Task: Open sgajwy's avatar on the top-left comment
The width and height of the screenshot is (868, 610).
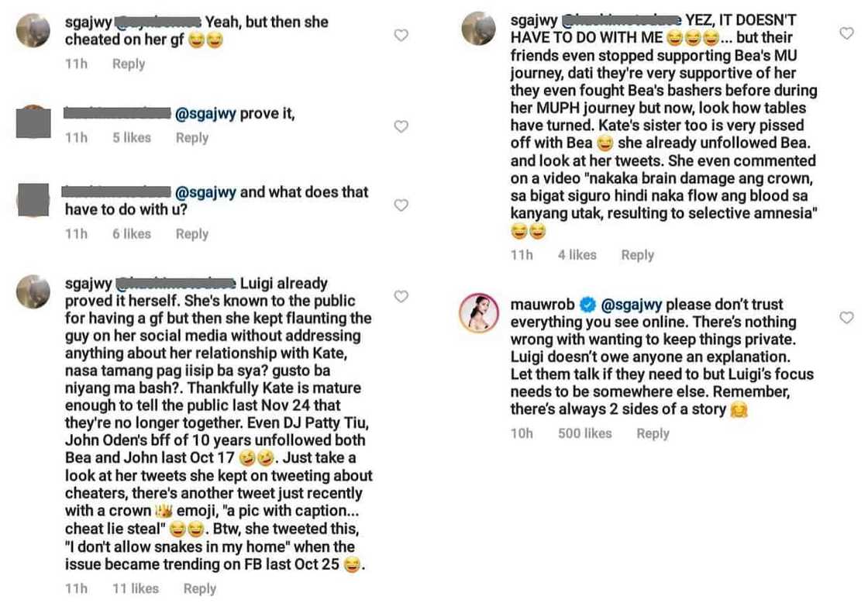Action: click(33, 30)
